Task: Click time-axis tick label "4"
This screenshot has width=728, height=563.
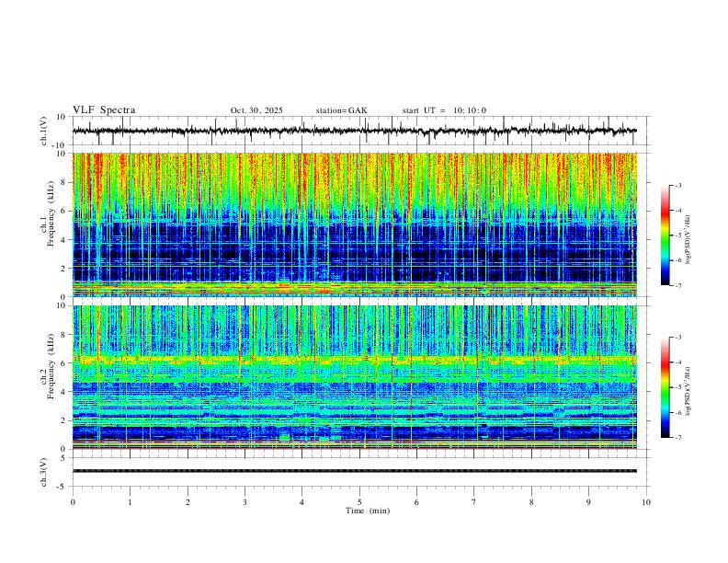Action: (301, 502)
